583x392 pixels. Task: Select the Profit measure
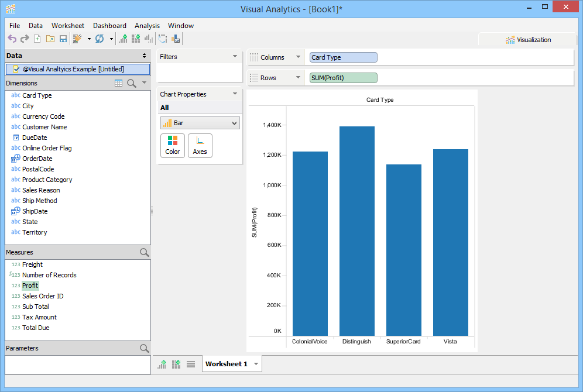30,286
